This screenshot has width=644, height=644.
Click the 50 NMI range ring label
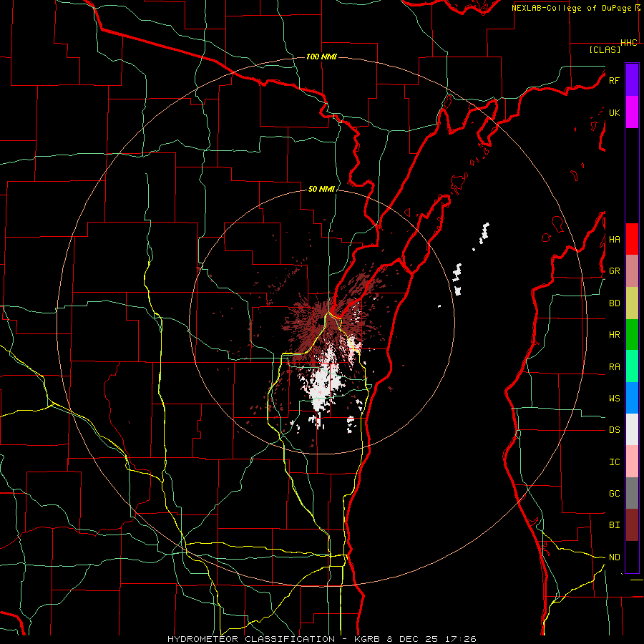[x=321, y=190]
